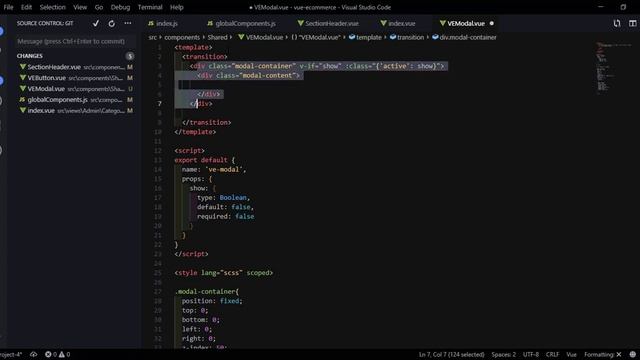
Task: Restore down the VS Code window
Action: pos(623,7)
